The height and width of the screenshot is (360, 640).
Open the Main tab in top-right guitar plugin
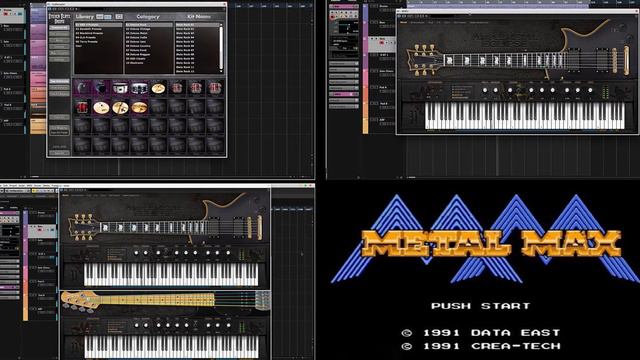point(404,22)
